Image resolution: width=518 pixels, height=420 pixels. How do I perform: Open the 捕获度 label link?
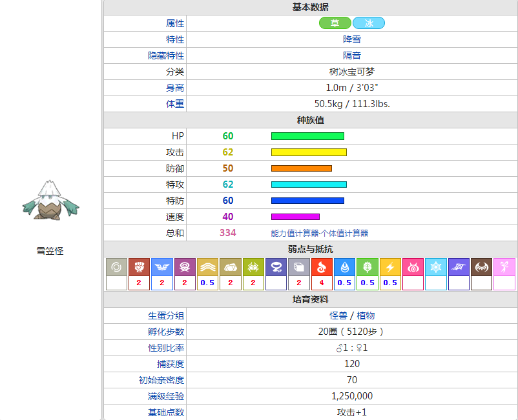pyautogui.click(x=171, y=365)
